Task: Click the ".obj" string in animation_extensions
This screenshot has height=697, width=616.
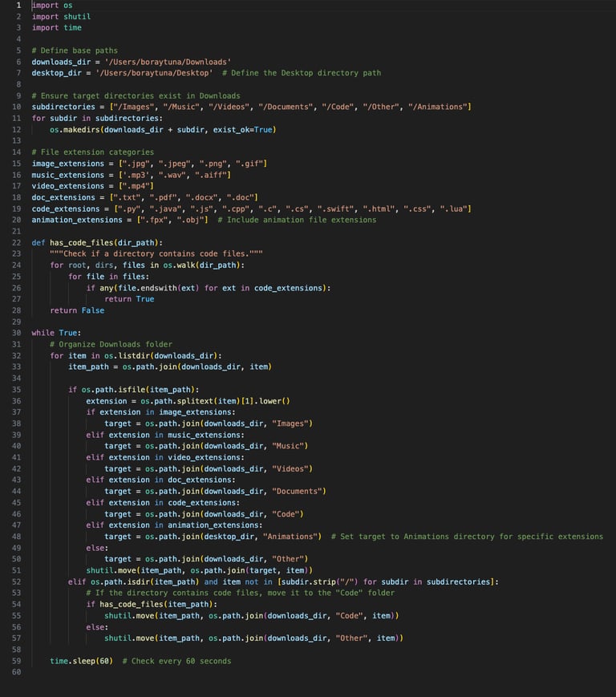Action: click(190, 220)
